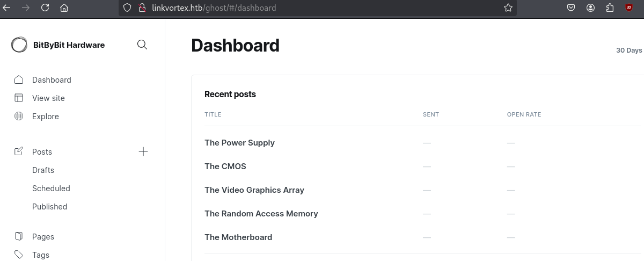Click the Explore globe icon

coord(19,117)
